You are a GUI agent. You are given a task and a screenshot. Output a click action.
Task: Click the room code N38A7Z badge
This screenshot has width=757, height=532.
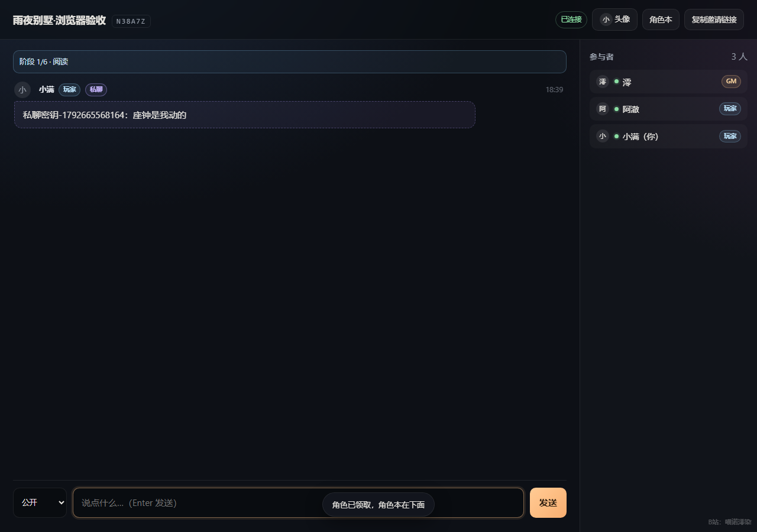click(x=131, y=21)
